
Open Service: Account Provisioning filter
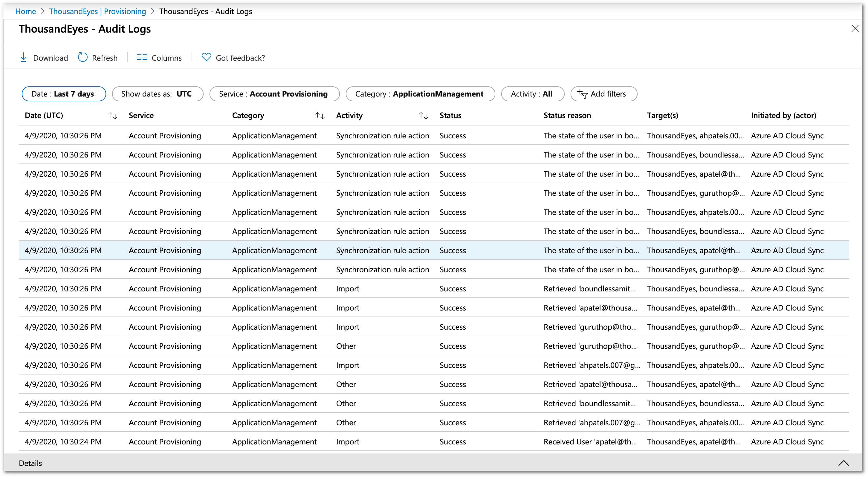pyautogui.click(x=275, y=94)
